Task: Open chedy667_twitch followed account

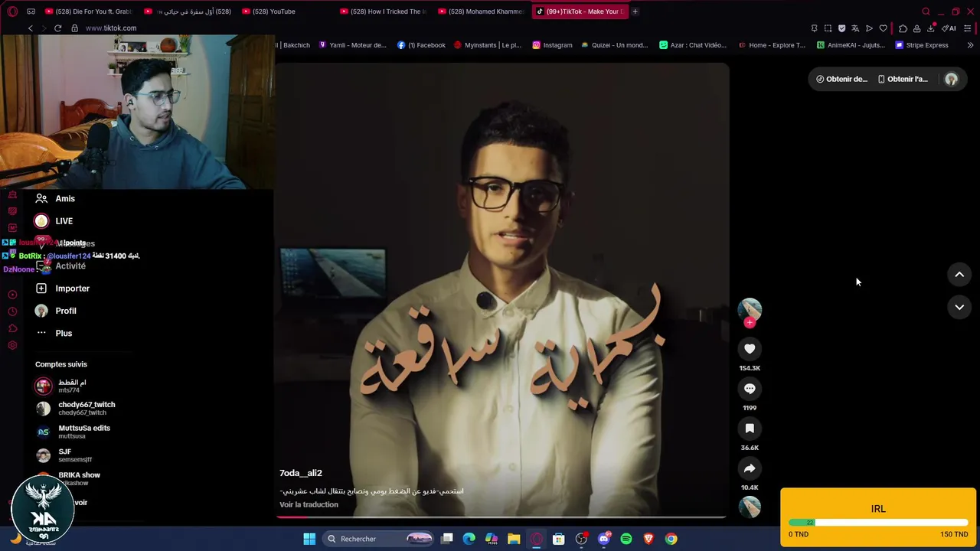Action: click(x=76, y=409)
